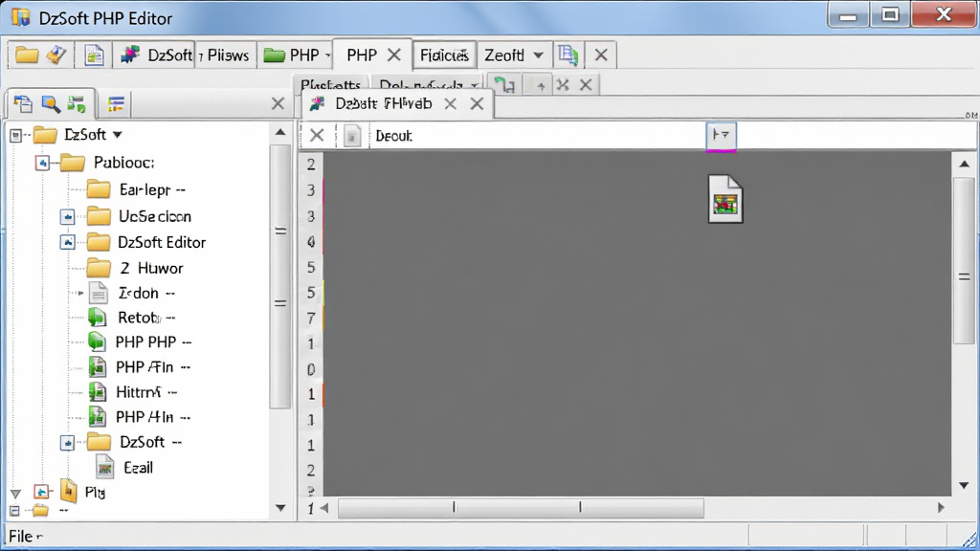
Task: Click the editor vertical scroll up arrow
Action: (965, 164)
